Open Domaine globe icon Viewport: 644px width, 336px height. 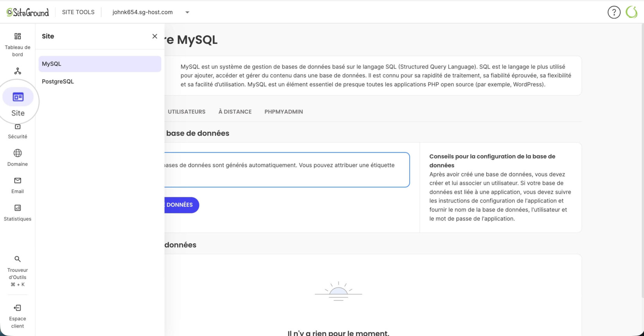(x=18, y=153)
